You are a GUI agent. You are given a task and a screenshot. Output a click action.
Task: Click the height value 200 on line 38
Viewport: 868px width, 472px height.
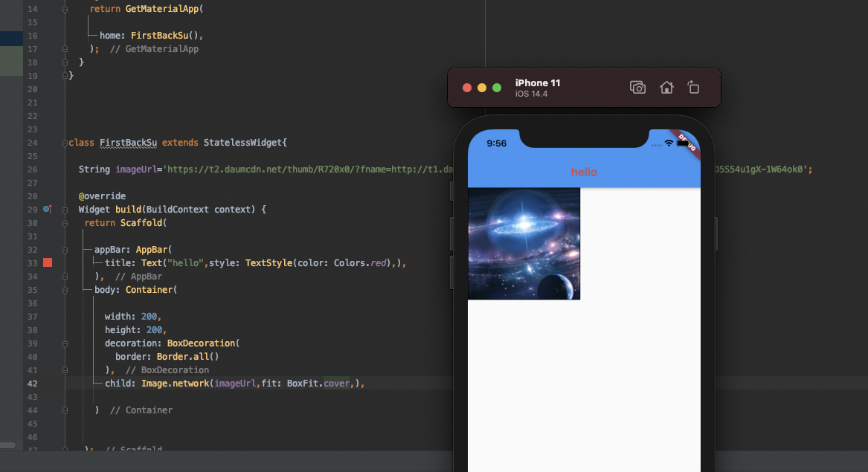coord(155,330)
